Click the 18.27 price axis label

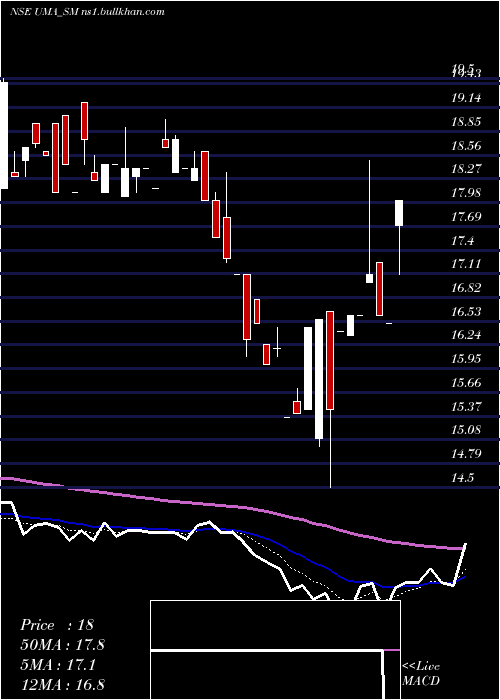(x=466, y=169)
